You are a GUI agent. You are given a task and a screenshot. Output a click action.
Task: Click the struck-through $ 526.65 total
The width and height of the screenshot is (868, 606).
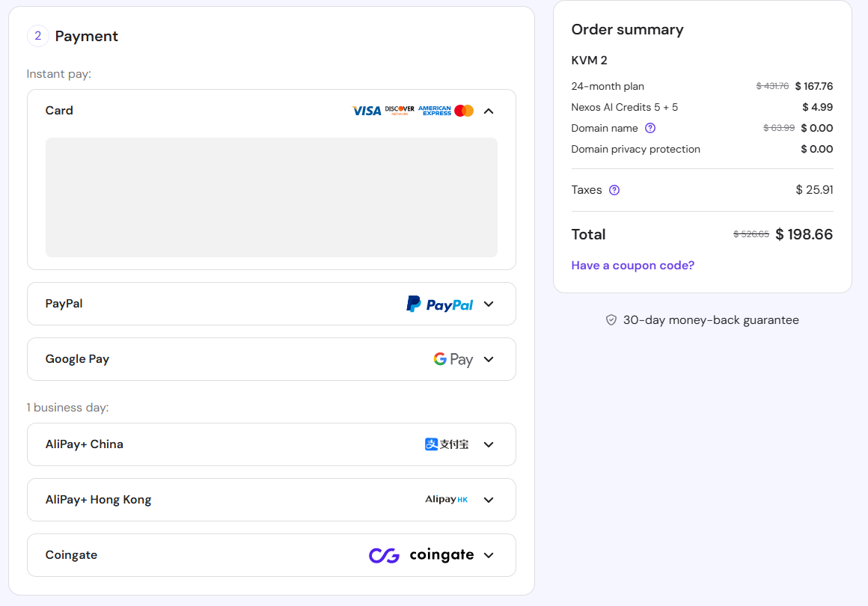(751, 235)
